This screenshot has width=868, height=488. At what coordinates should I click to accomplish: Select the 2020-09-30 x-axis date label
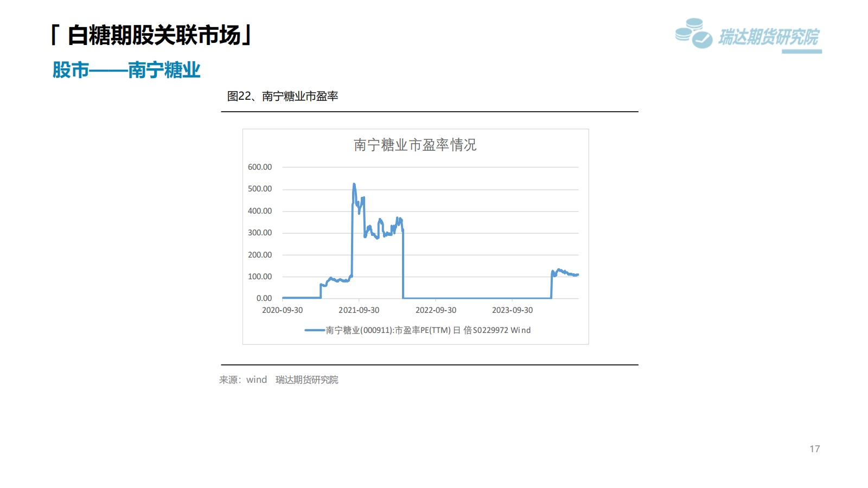(x=282, y=310)
